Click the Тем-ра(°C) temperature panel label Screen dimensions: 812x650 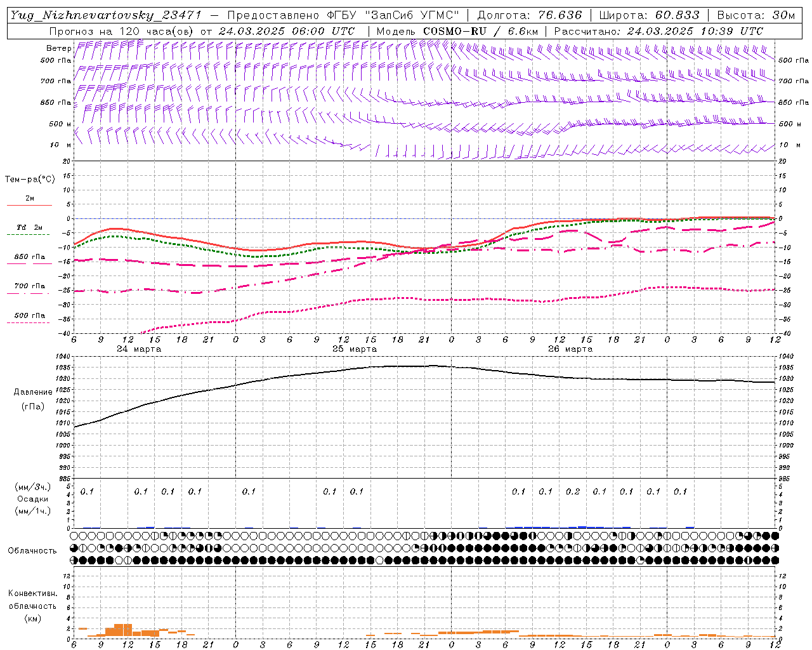coord(30,180)
